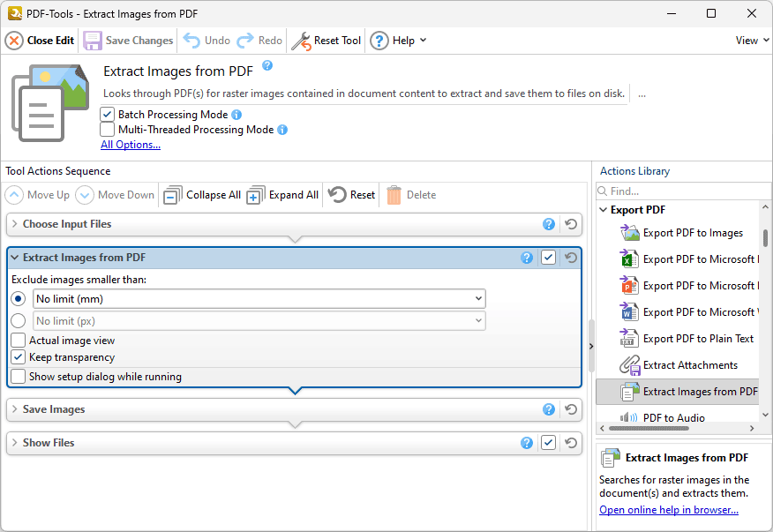Viewport: 773px width, 532px height.
Task: Click the Collapse All icon
Action: (x=173, y=195)
